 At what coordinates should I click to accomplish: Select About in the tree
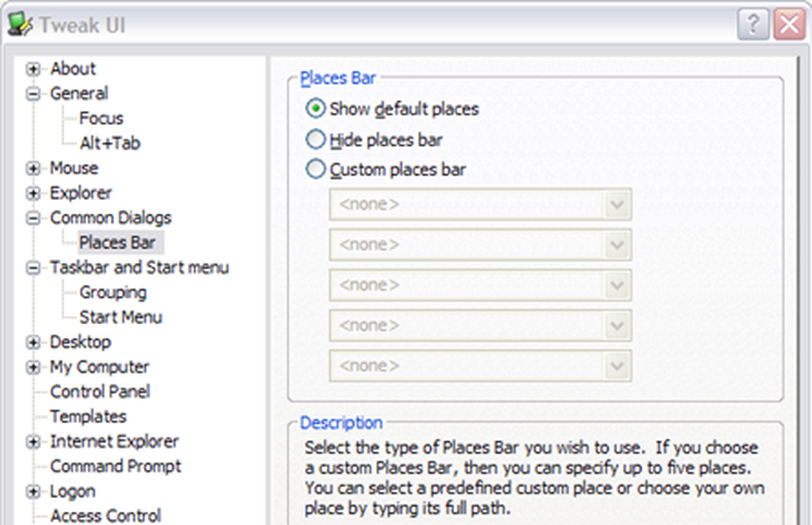(73, 68)
